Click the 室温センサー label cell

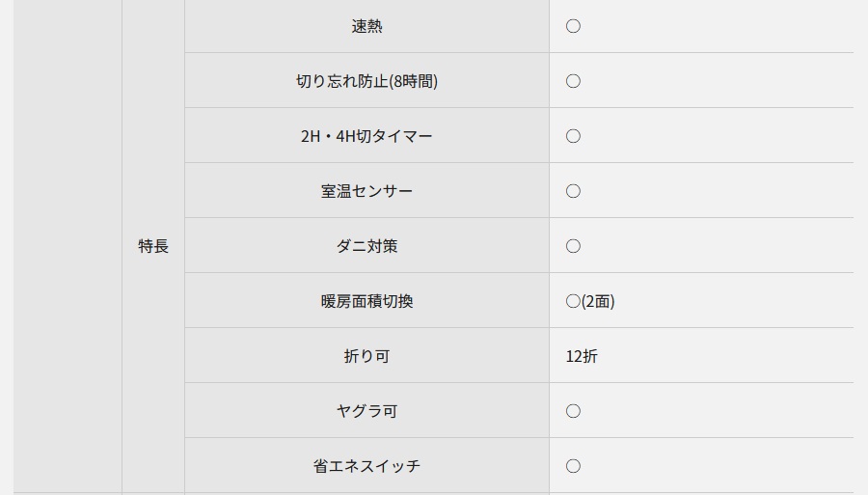coord(366,191)
